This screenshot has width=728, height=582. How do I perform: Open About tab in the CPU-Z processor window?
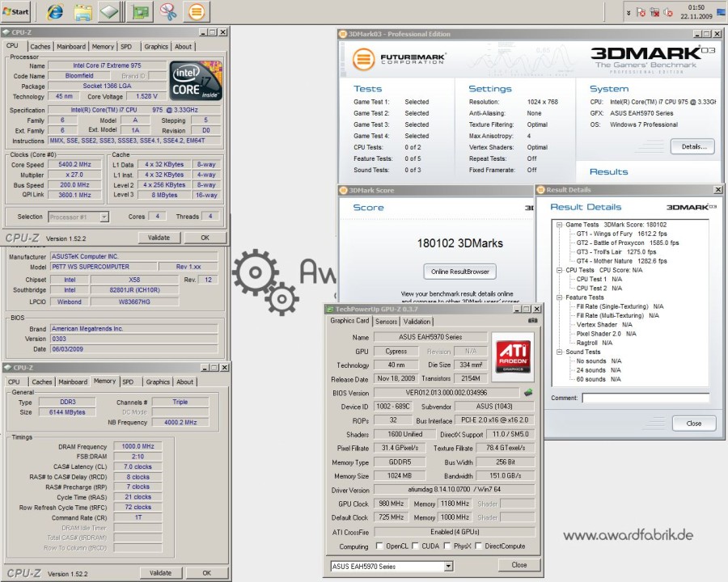pyautogui.click(x=183, y=46)
